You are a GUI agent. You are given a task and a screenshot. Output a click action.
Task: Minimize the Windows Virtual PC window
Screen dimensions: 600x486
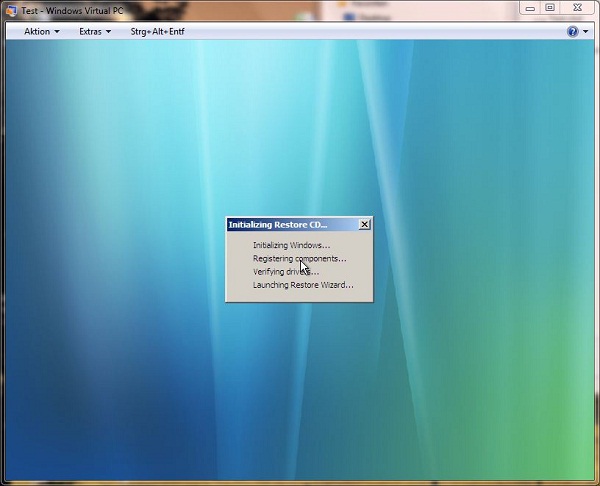pyautogui.click(x=530, y=8)
